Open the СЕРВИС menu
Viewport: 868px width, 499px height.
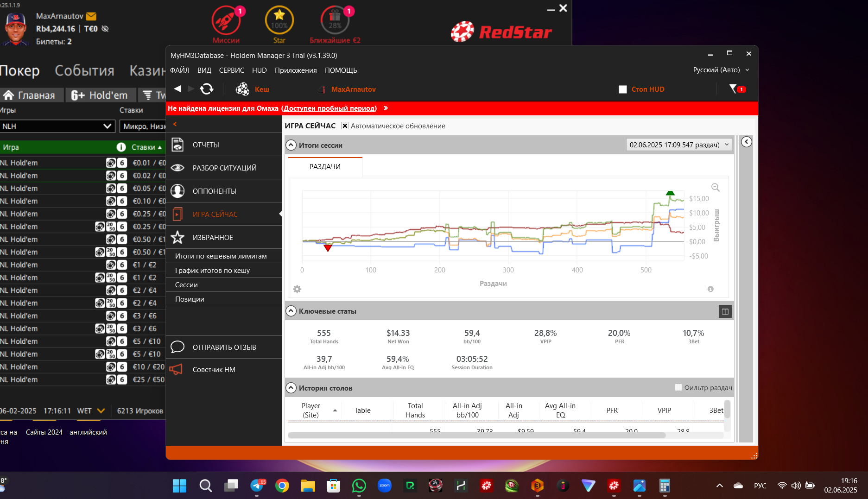[x=232, y=70]
